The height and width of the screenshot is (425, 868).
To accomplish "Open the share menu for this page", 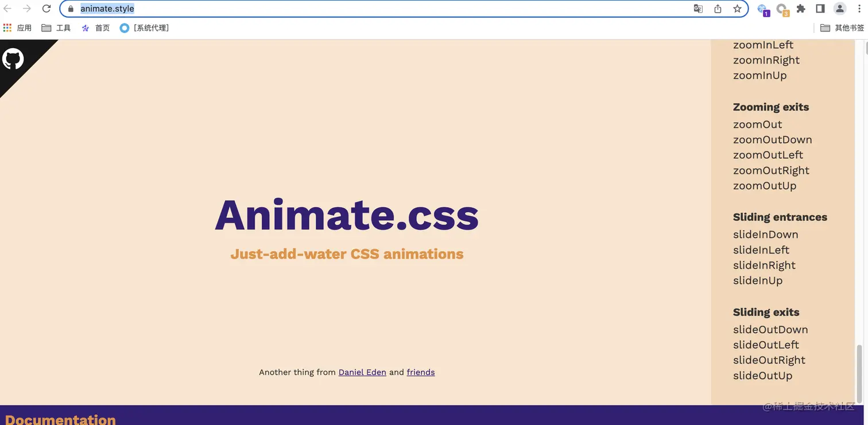I will (718, 9).
